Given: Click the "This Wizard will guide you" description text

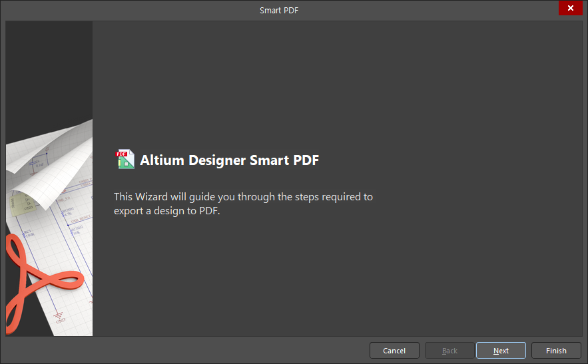Looking at the screenshot, I should point(243,204).
